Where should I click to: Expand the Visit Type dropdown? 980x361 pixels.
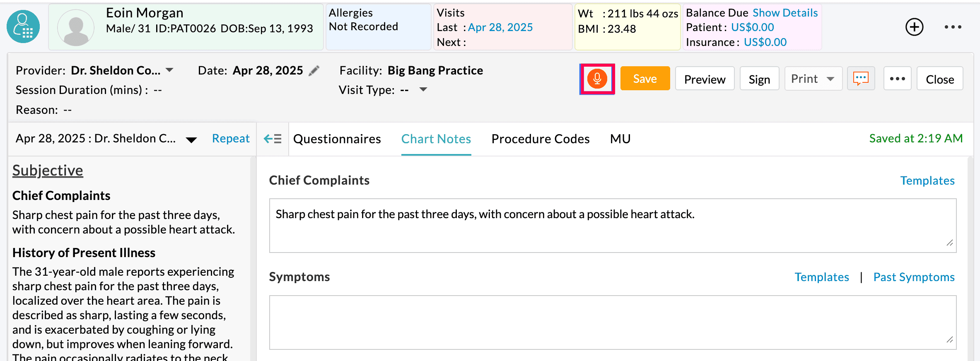423,90
